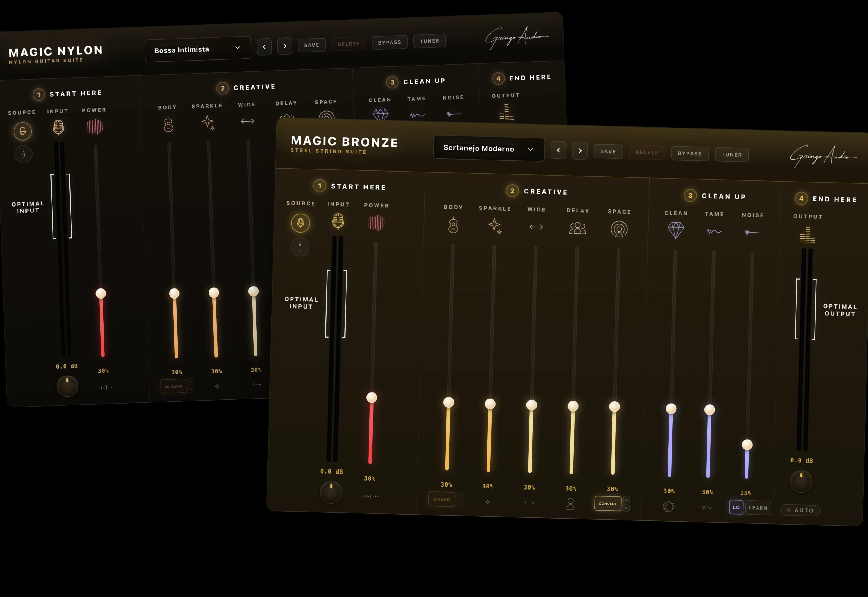This screenshot has width=868, height=597.
Task: Click the Gringo Audio logo in Magic Bronze
Action: coord(823,156)
